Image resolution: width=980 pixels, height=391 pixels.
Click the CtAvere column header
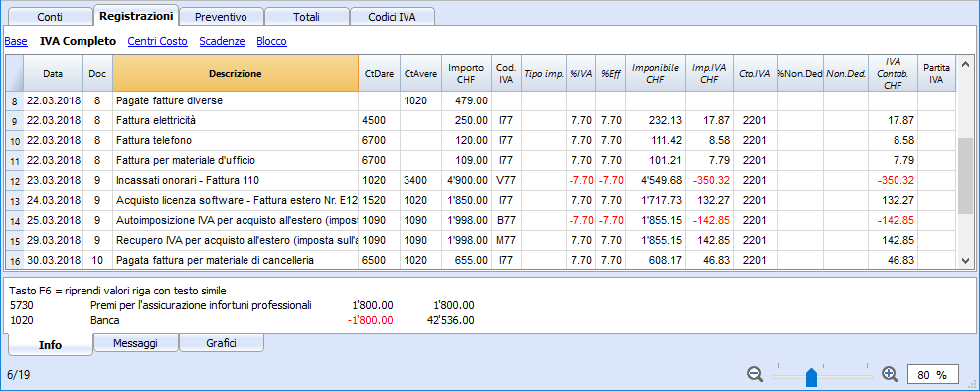(420, 74)
